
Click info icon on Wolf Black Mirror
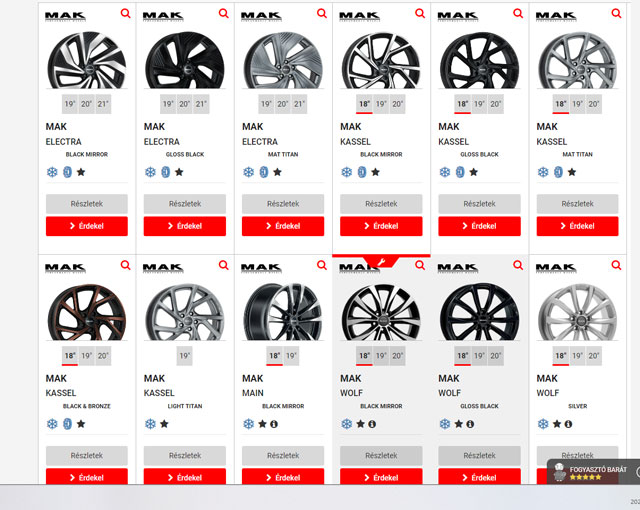tap(372, 424)
